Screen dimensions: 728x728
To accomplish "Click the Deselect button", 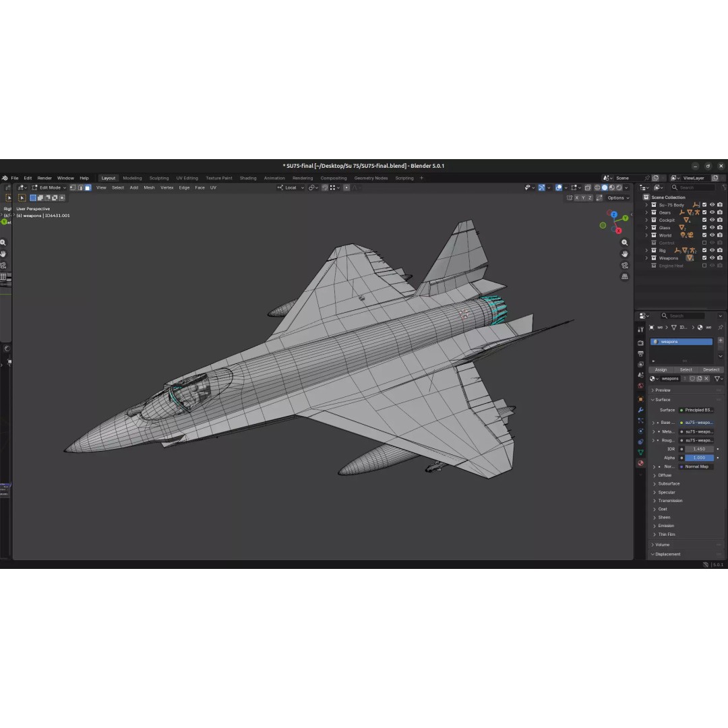I will click(x=711, y=370).
